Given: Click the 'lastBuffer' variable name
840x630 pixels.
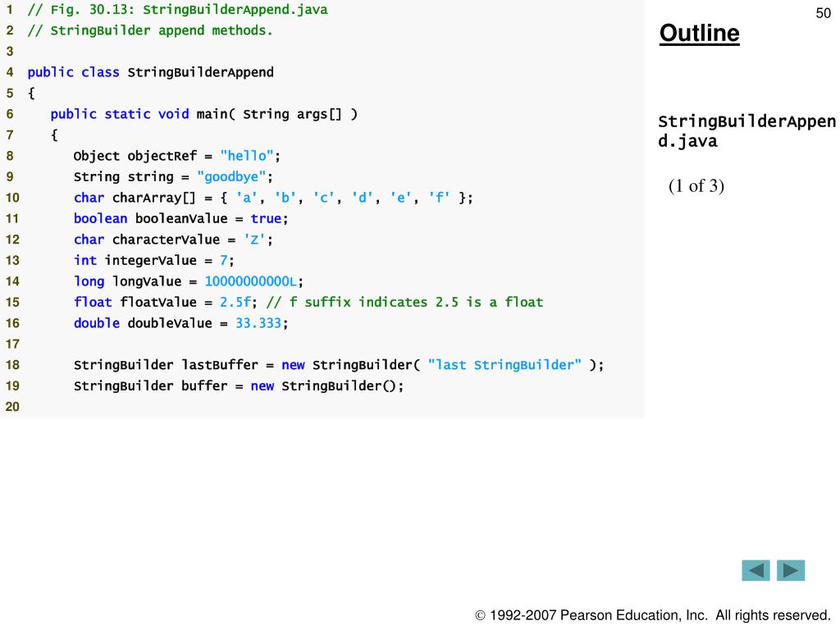Looking at the screenshot, I should [x=220, y=365].
